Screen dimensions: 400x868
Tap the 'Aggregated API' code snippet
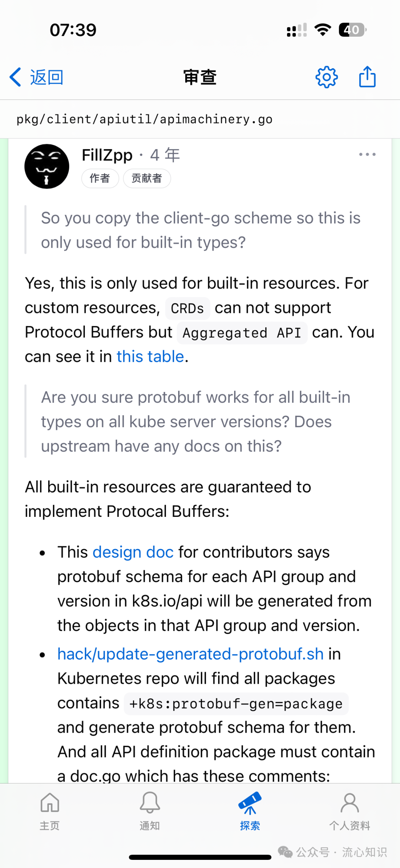click(242, 333)
